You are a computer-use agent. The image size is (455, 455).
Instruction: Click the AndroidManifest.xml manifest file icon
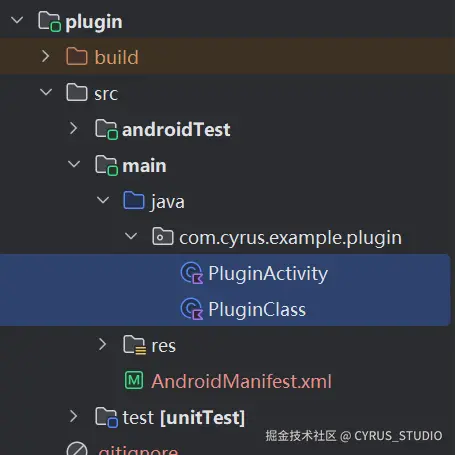pos(134,380)
